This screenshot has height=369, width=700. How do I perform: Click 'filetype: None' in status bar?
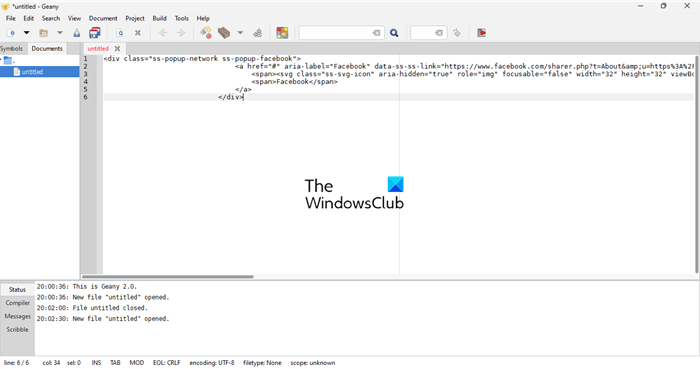(x=262, y=363)
